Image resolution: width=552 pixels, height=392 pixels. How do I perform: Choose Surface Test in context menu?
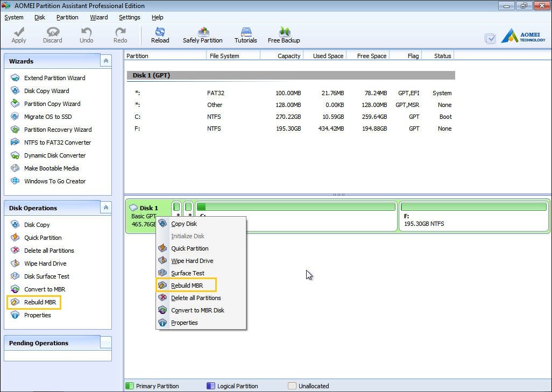201,273
